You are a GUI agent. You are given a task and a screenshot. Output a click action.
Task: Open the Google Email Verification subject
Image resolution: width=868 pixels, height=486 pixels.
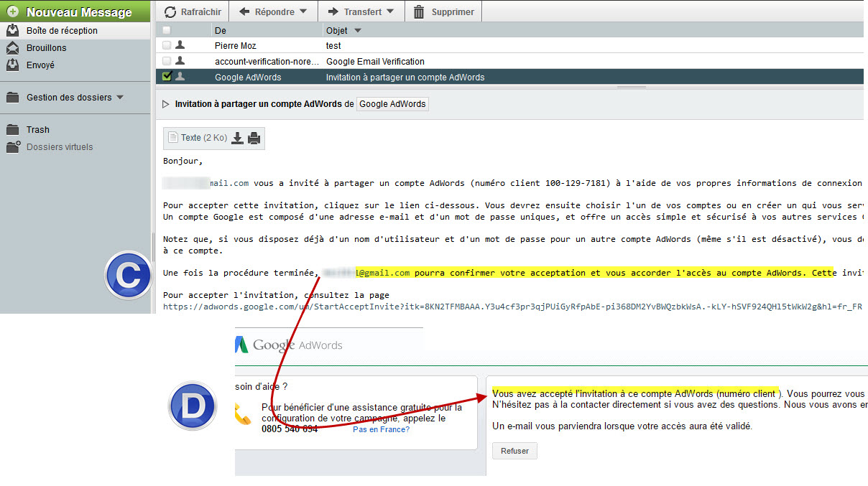(x=375, y=62)
